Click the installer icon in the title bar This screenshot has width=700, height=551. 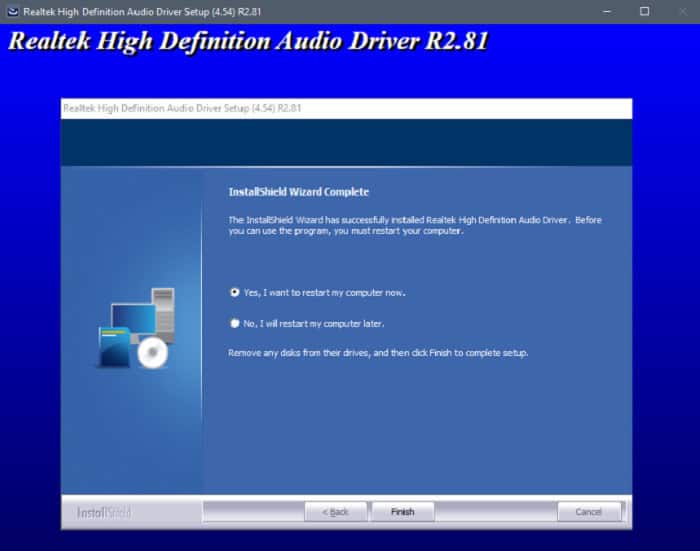[13, 12]
